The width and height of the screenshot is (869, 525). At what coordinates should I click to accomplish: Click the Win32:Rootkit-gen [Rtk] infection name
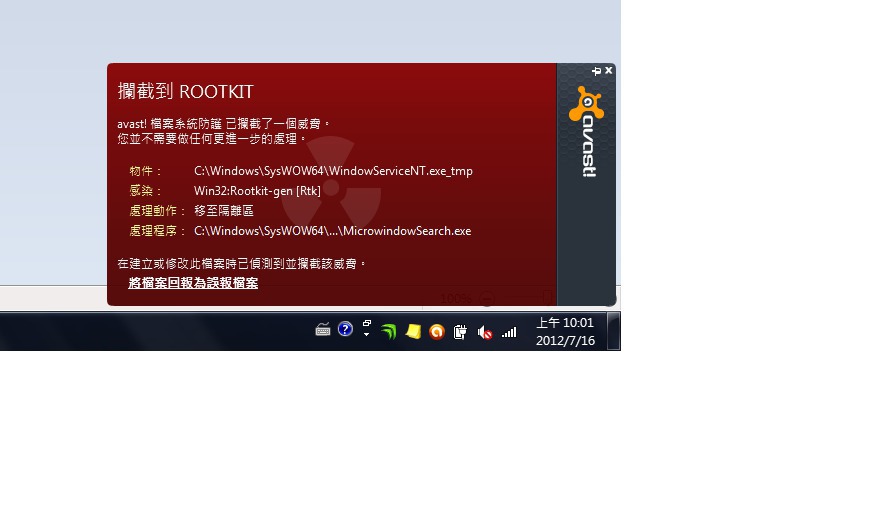pos(257,191)
